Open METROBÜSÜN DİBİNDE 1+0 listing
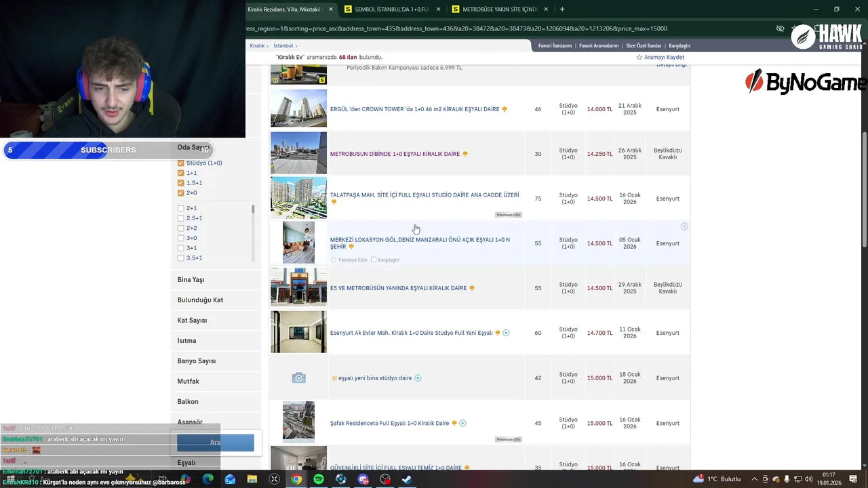The image size is (868, 488). pos(395,154)
